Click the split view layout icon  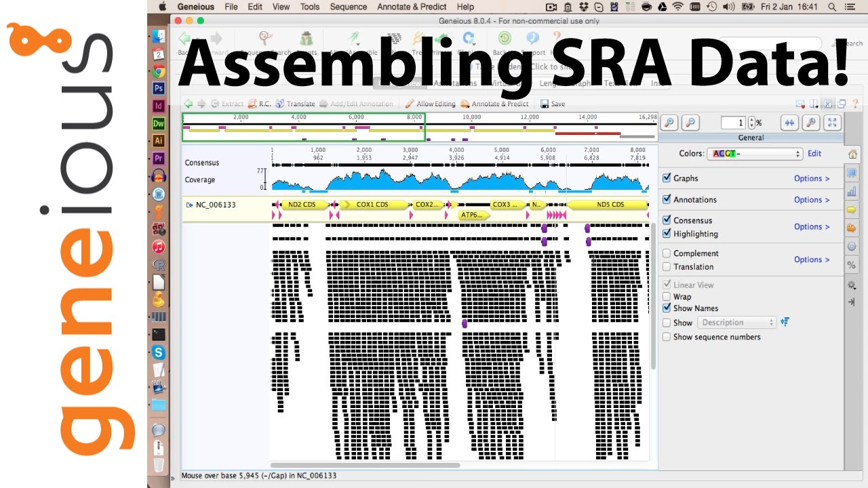(814, 104)
